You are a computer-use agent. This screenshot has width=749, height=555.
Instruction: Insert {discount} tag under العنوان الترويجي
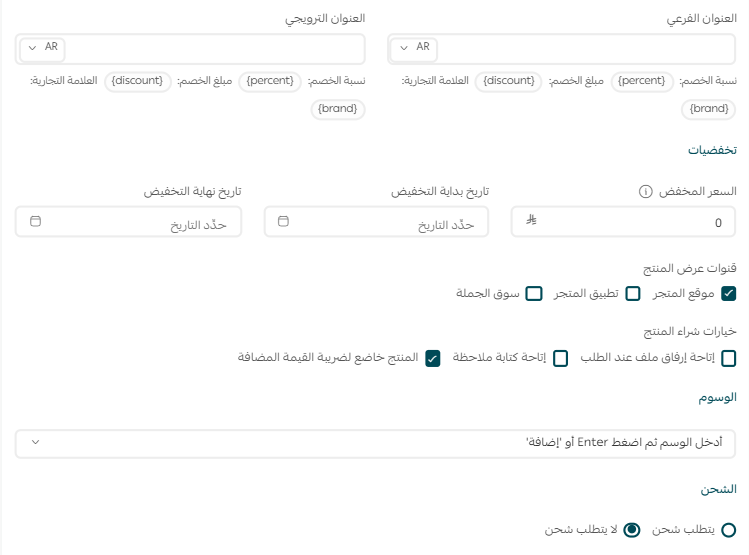[x=137, y=81]
